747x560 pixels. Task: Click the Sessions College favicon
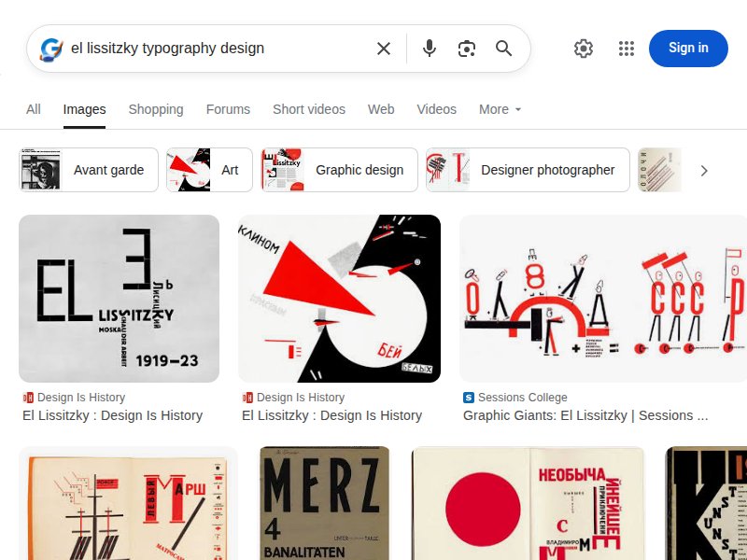point(468,398)
